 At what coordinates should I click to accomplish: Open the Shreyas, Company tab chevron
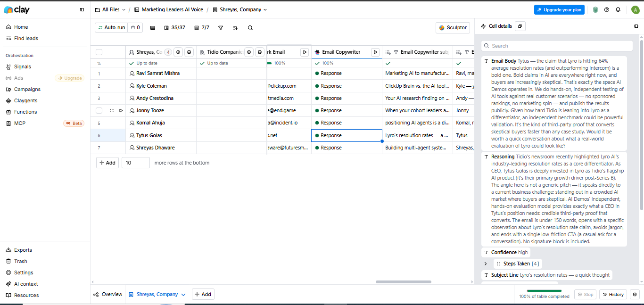(x=183, y=295)
